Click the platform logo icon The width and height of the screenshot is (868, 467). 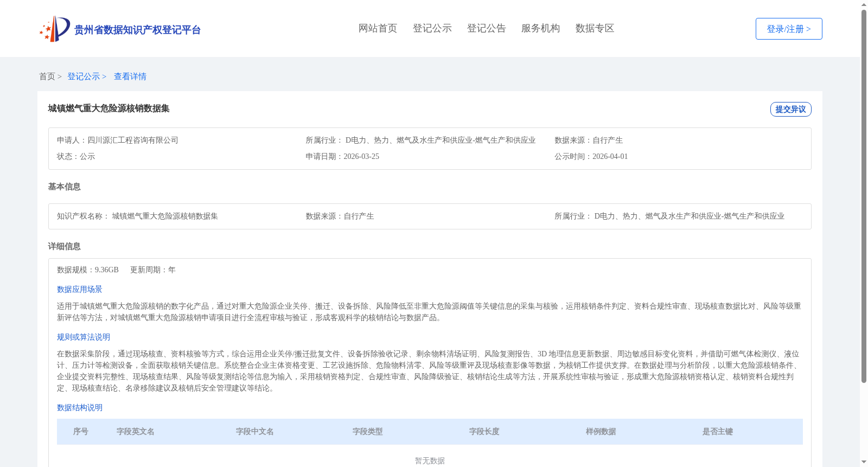point(55,29)
